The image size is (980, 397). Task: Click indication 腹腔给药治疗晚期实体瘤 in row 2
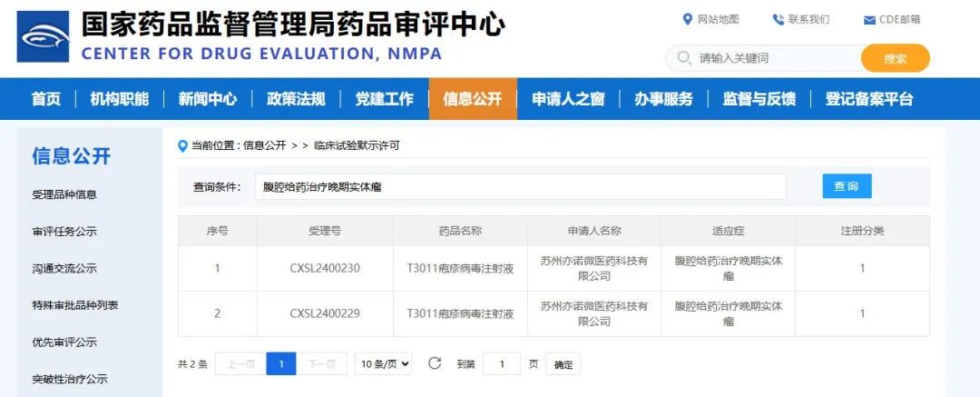coord(728,313)
